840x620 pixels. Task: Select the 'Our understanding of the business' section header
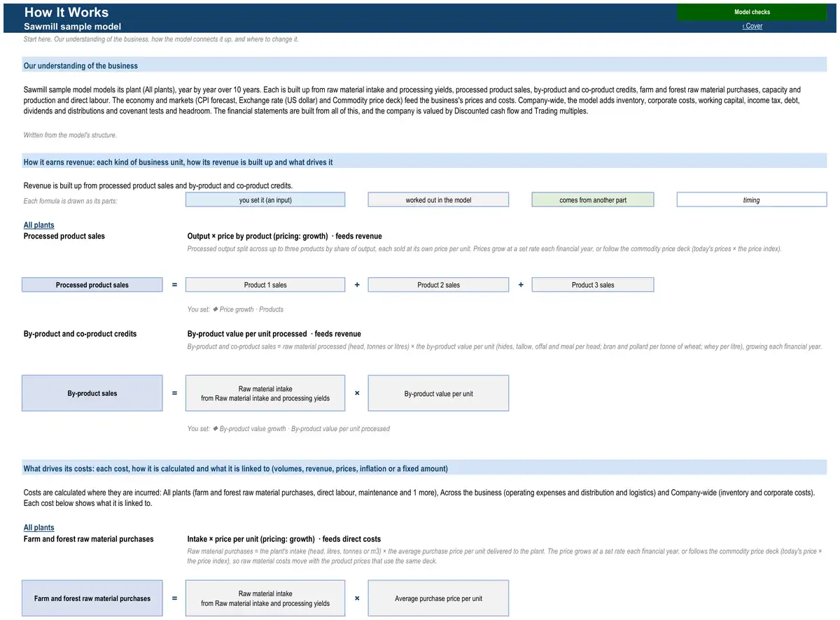coord(425,66)
